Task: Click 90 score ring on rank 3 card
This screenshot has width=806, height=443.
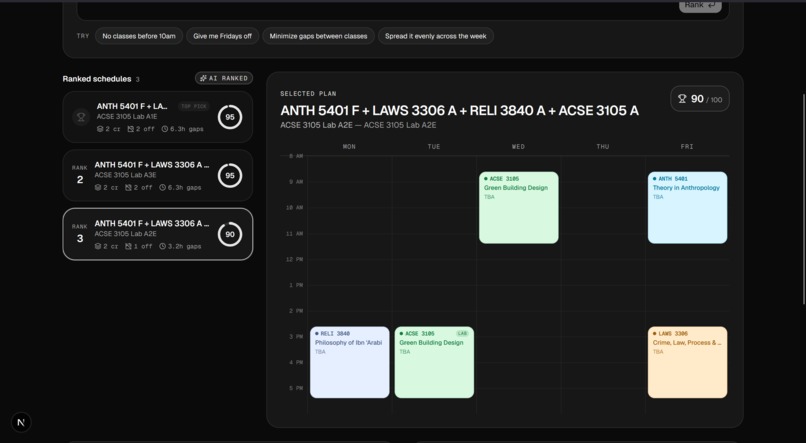Action: [x=230, y=234]
